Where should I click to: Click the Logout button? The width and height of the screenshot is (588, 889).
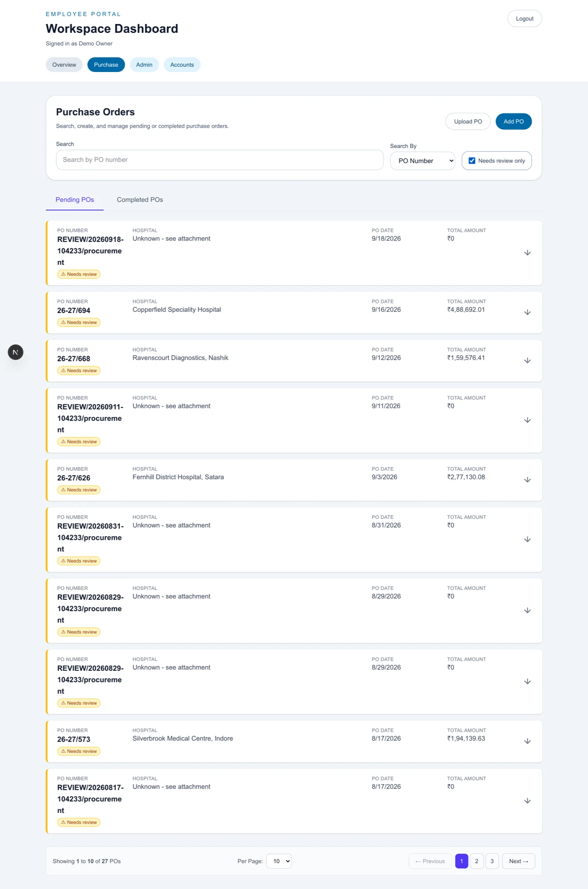tap(524, 19)
